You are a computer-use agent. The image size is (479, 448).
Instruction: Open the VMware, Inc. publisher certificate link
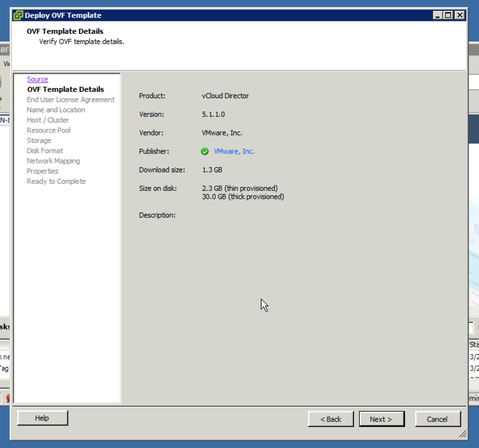pos(234,151)
